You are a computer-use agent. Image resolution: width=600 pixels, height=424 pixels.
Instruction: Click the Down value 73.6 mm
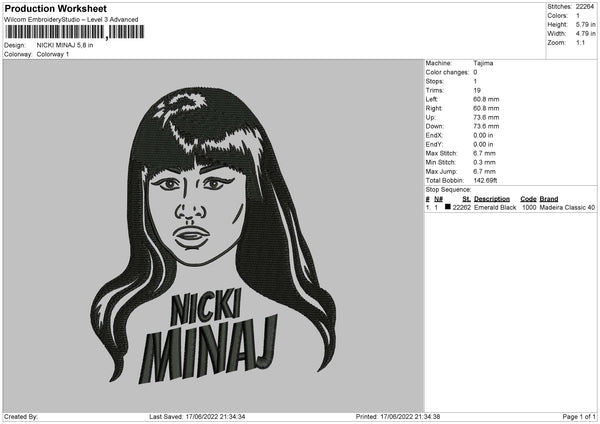pos(486,126)
